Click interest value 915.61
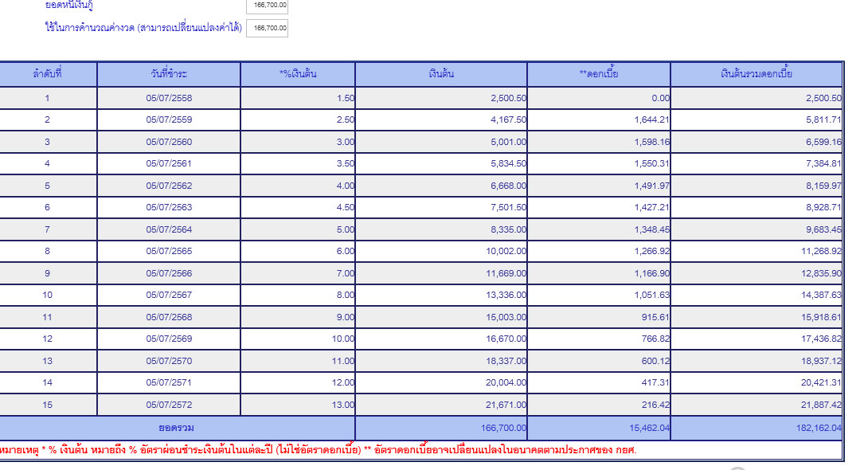Viewport: 868px width, 470px height. coord(655,317)
